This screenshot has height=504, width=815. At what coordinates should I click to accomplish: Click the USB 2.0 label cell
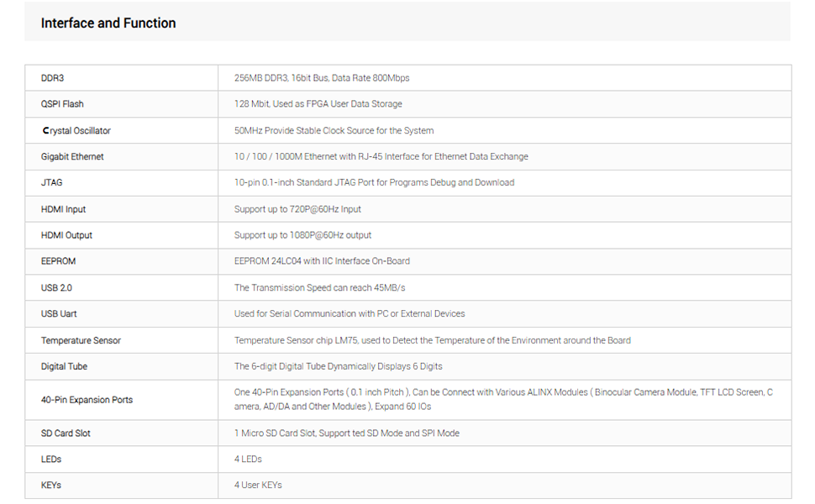[x=56, y=288]
